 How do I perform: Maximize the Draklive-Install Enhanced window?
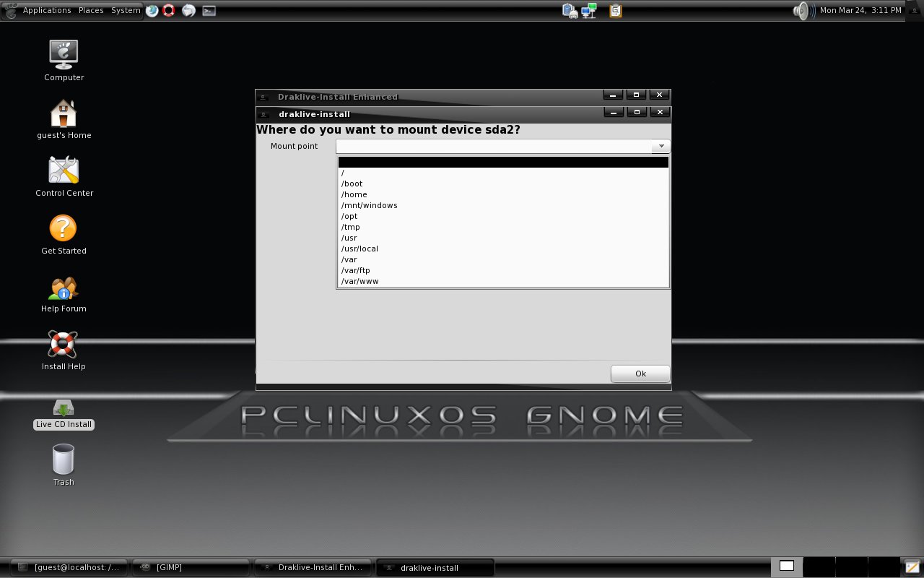coord(636,95)
